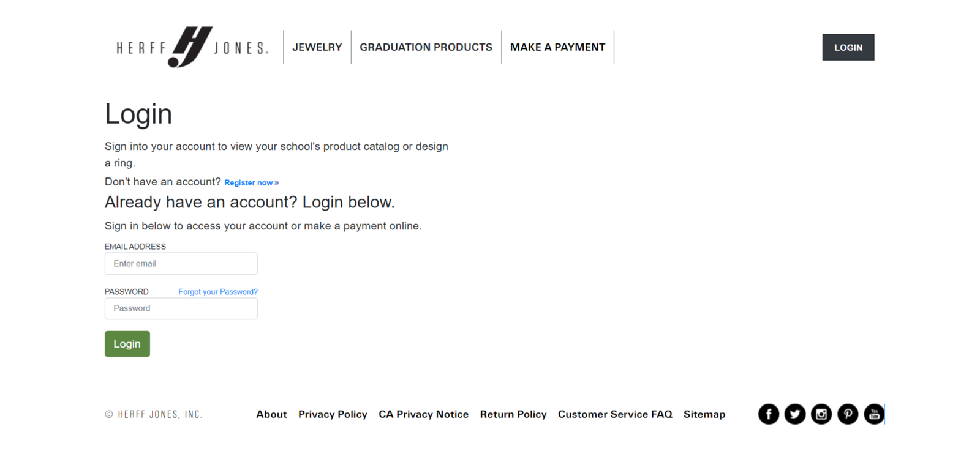Open the Facebook social icon
The width and height of the screenshot is (980, 462).
[768, 414]
